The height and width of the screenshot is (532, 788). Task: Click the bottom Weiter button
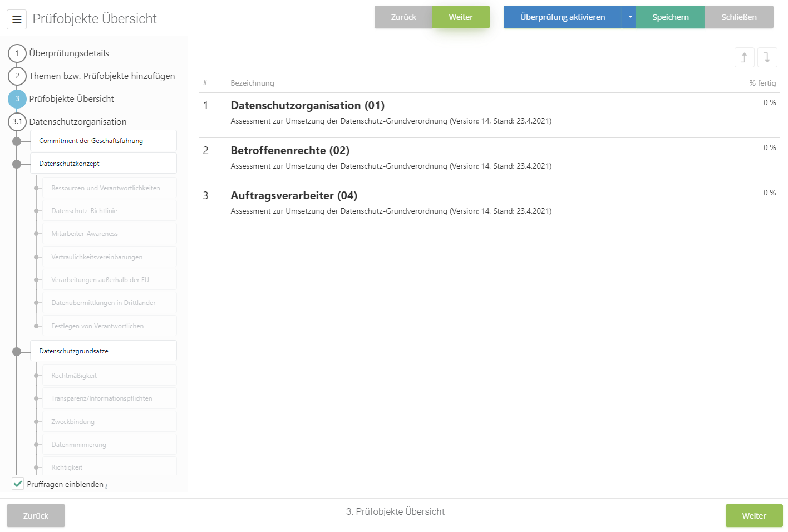pos(753,516)
